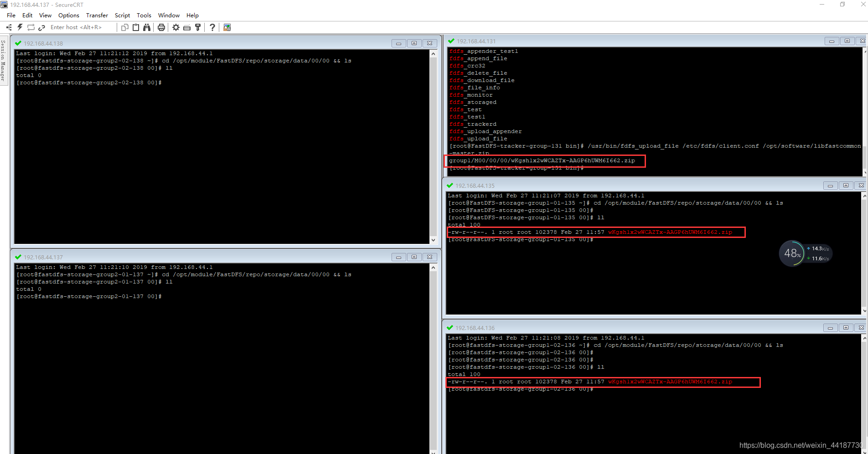The width and height of the screenshot is (868, 454).
Task: Click the Help question mark icon
Action: pos(212,27)
